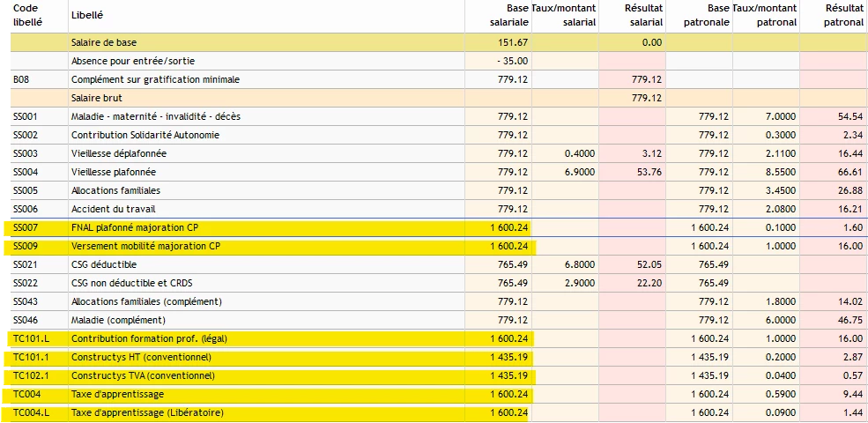
Task: Click the B08 code cell
Action: (22, 79)
